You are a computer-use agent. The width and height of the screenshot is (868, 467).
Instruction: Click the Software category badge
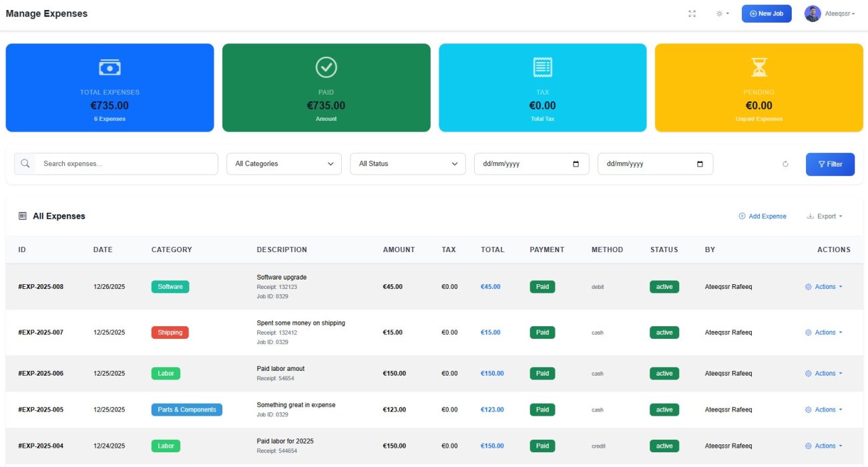170,286
